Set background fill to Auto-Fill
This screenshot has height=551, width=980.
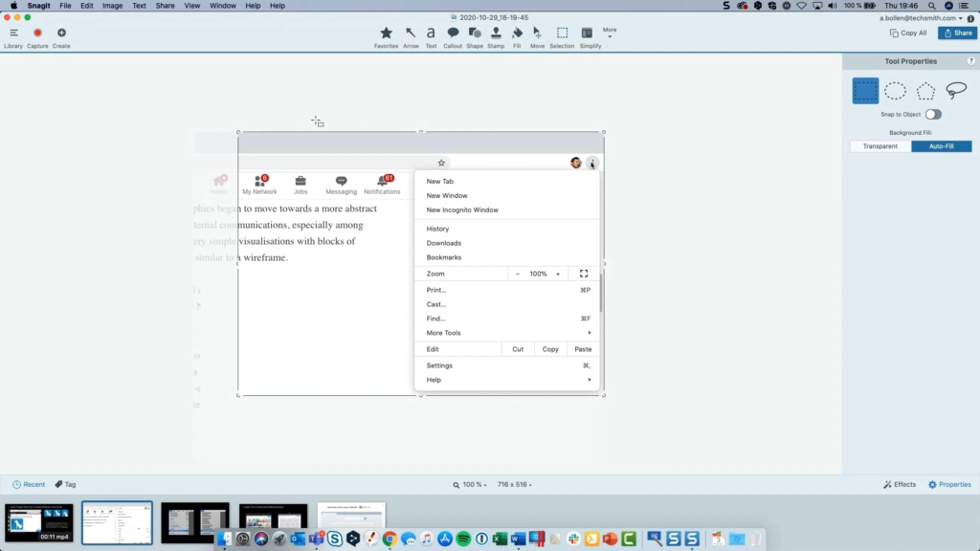click(942, 146)
